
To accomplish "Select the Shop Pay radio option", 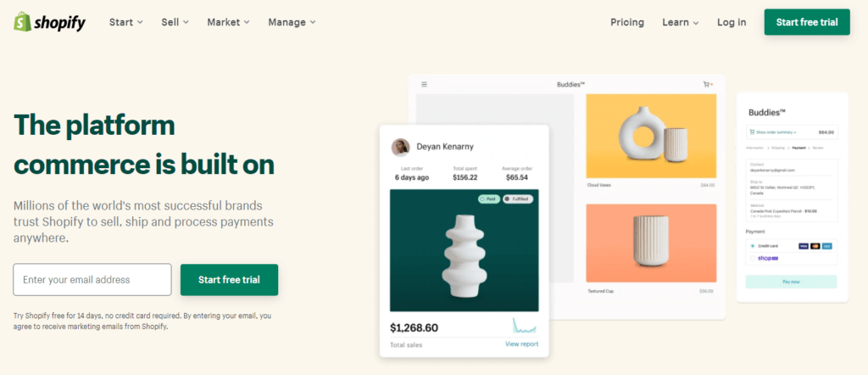I will click(x=753, y=258).
